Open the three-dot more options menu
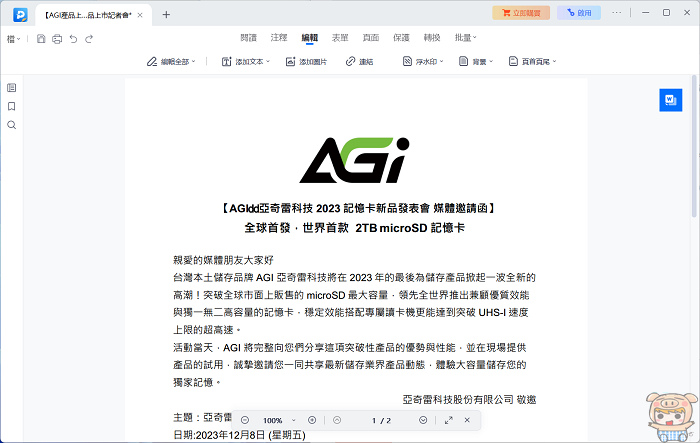 point(617,13)
